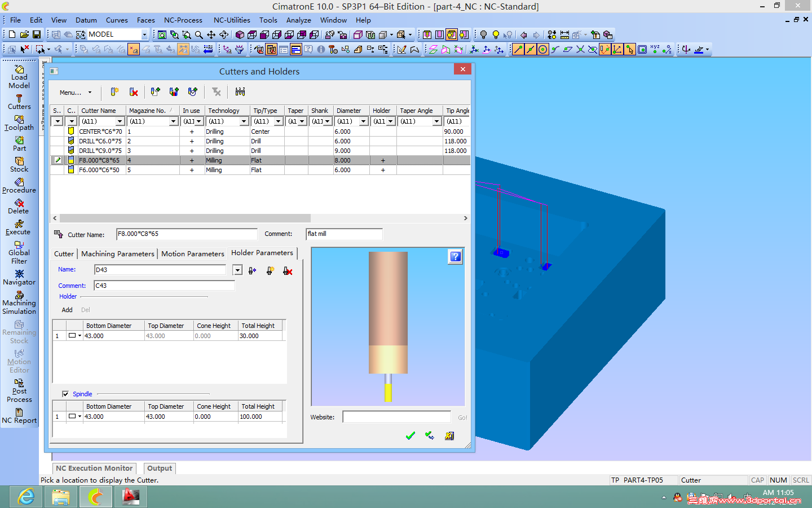Open Internet Explorer from the taskbar

click(x=26, y=497)
